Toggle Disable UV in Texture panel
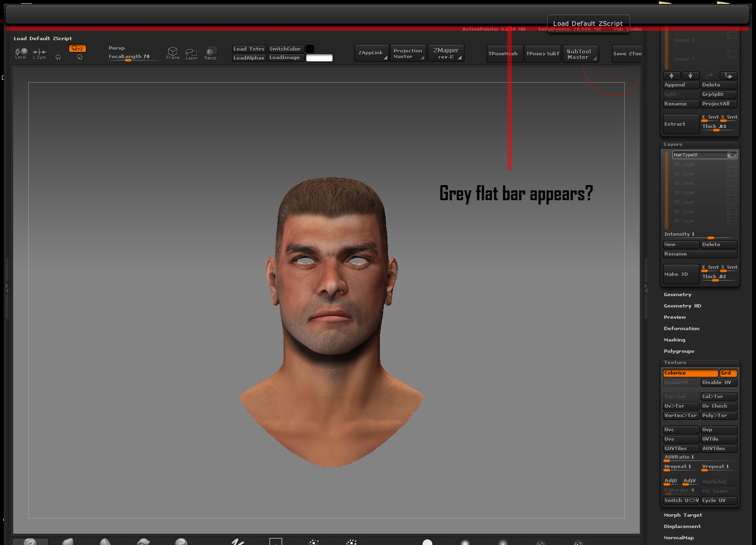This screenshot has height=545, width=756. click(719, 383)
